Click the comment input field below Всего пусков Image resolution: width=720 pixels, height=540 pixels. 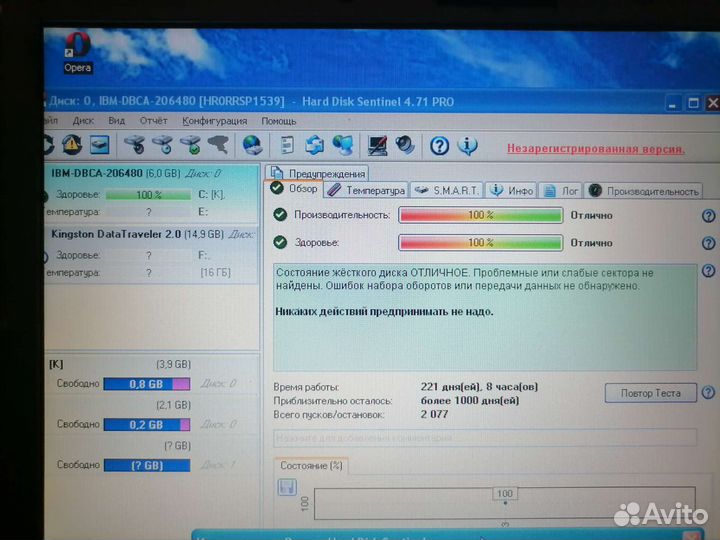[x=485, y=438]
